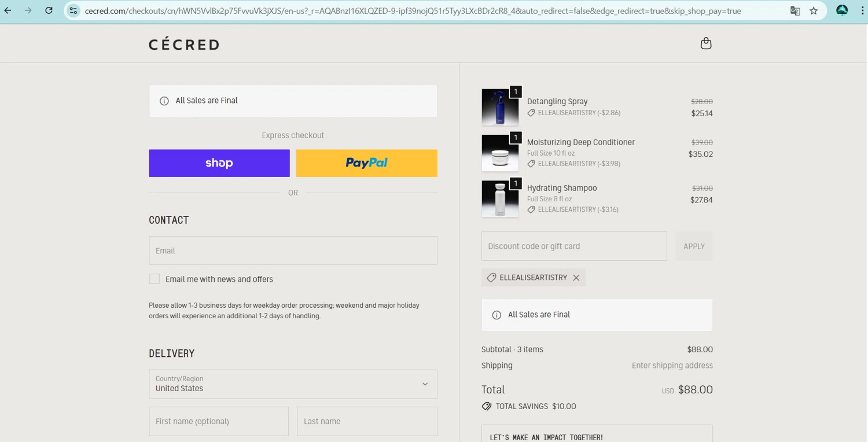Click the TOTAL SAVINGS $10.00 text
Screen dimensions: 868x442
pyautogui.click(x=536, y=406)
